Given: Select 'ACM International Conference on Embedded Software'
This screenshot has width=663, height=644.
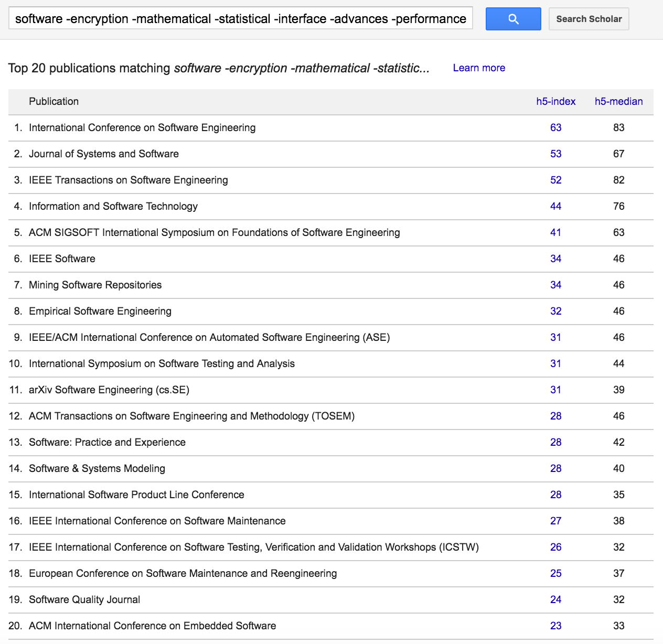Looking at the screenshot, I should coord(153,626).
